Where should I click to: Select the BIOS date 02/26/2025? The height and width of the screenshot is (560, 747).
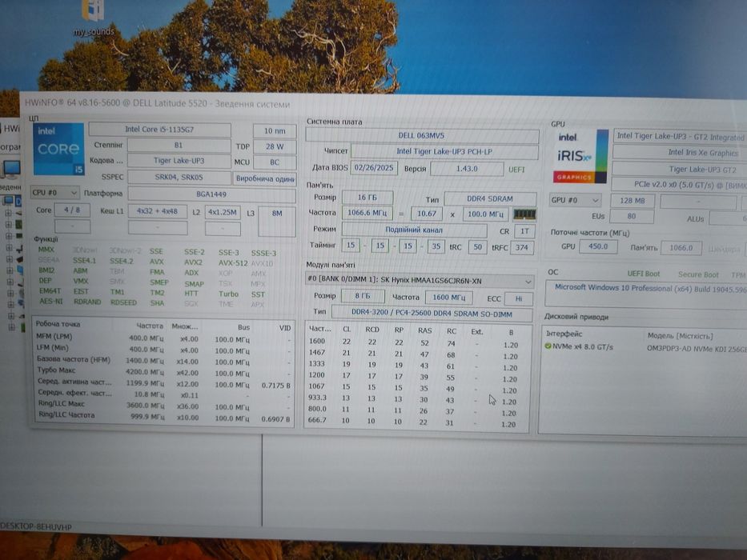373,168
